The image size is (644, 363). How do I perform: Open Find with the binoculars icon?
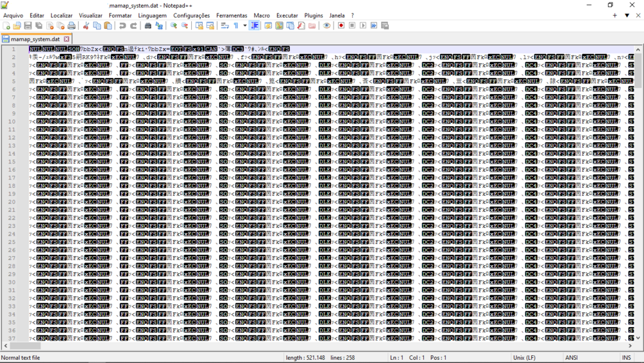pyautogui.click(x=148, y=26)
